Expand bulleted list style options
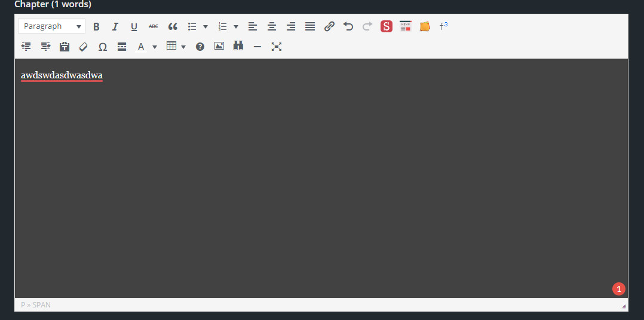644x320 pixels. [x=206, y=26]
